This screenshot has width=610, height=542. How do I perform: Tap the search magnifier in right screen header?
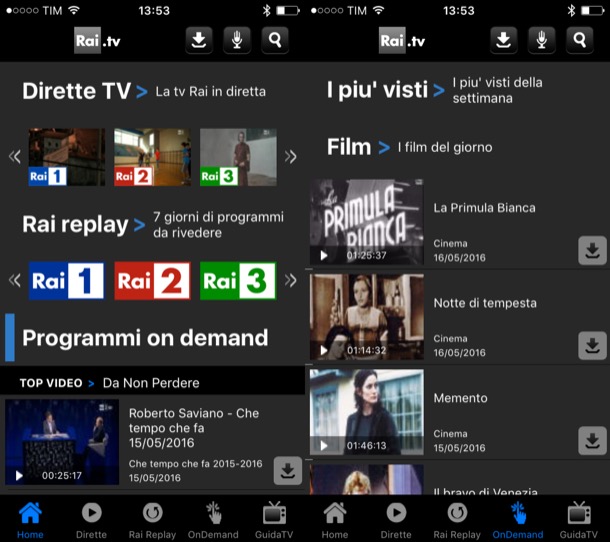(580, 40)
